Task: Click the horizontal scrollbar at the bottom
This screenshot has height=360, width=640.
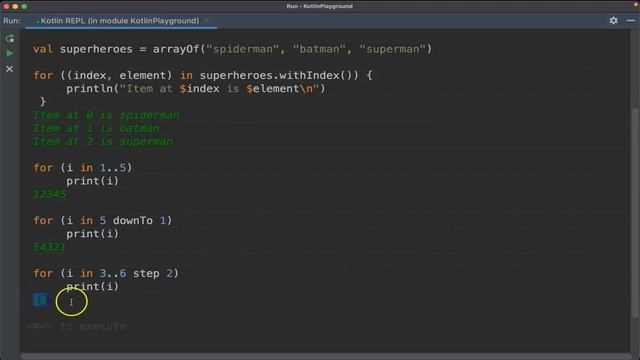Action: click(325, 356)
